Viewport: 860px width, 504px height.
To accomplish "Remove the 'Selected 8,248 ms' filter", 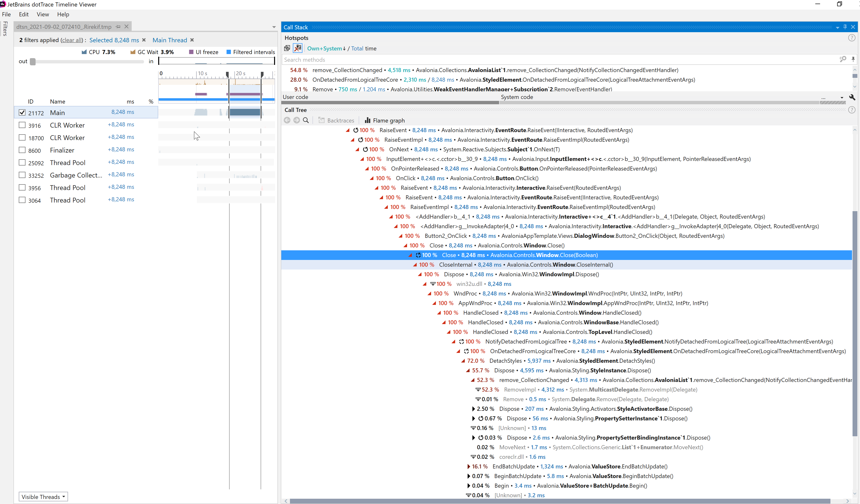I will coord(144,40).
